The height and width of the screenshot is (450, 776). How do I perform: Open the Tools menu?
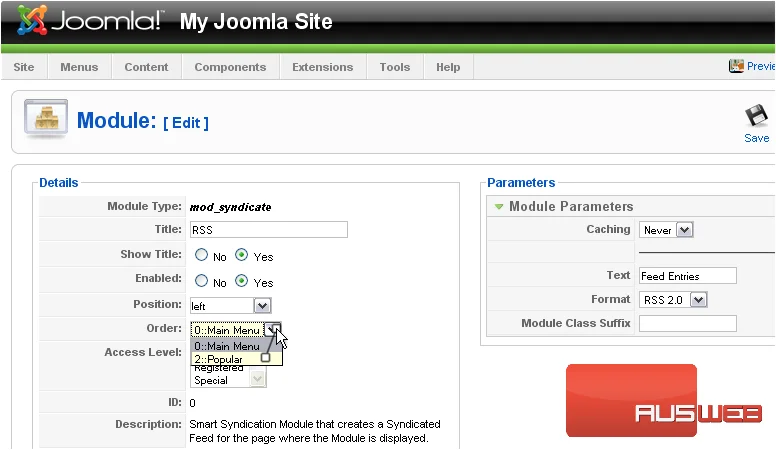tap(395, 67)
